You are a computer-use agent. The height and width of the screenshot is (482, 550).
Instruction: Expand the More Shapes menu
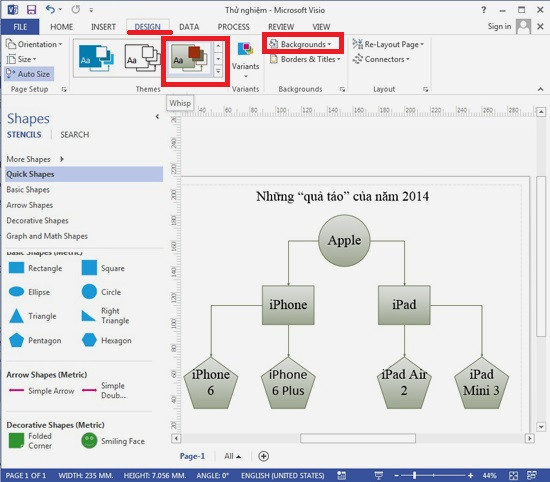pyautogui.click(x=35, y=159)
